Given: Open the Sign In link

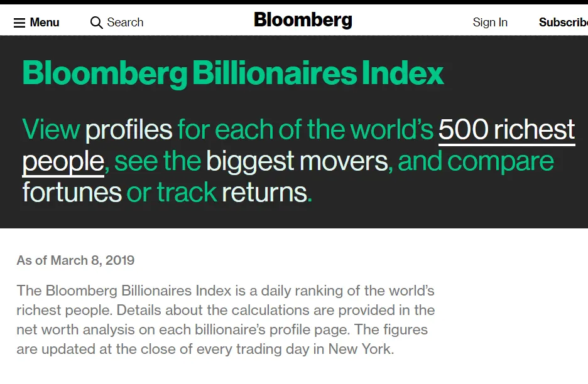Looking at the screenshot, I should tap(490, 23).
